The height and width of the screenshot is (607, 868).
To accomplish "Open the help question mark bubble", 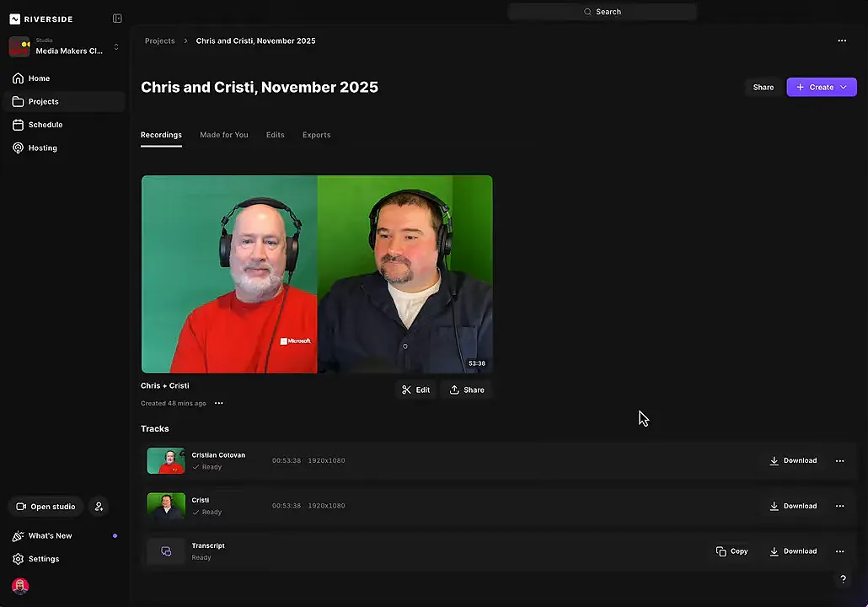I will (x=843, y=579).
